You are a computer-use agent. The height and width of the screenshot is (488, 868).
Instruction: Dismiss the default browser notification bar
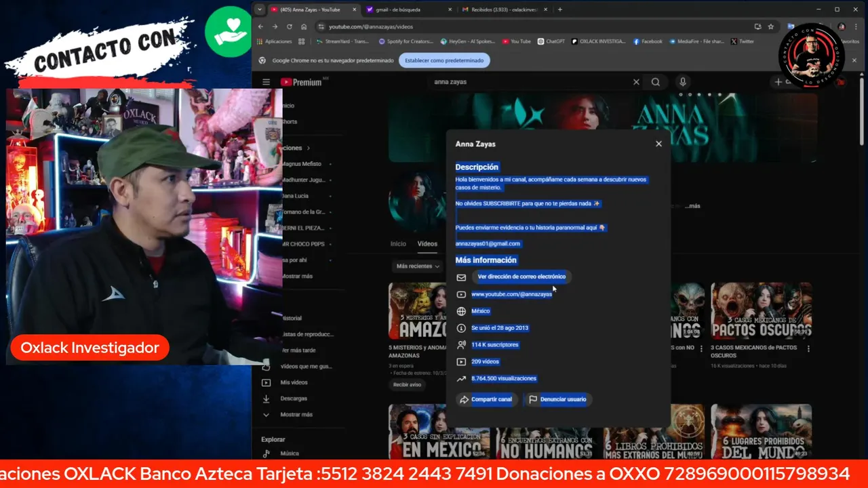[x=854, y=60]
